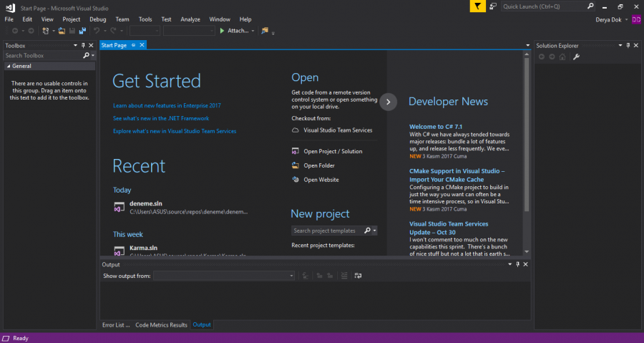Collapse the General group in Toolbox
This screenshot has width=644, height=343.
point(9,66)
